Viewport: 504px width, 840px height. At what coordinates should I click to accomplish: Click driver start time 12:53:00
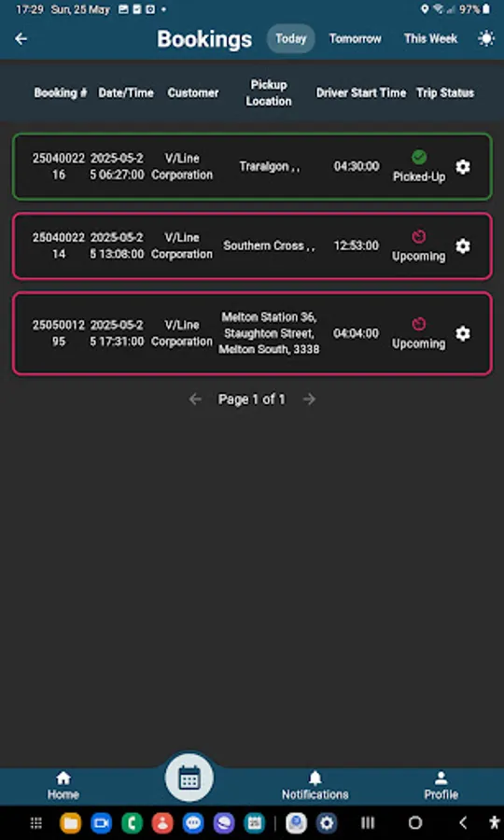pos(357,245)
